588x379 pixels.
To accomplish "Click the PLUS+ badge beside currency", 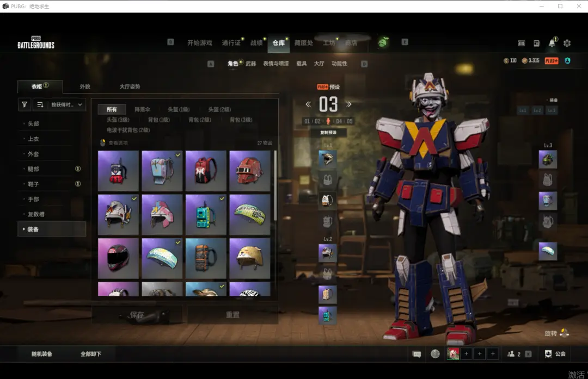I will click(x=551, y=61).
